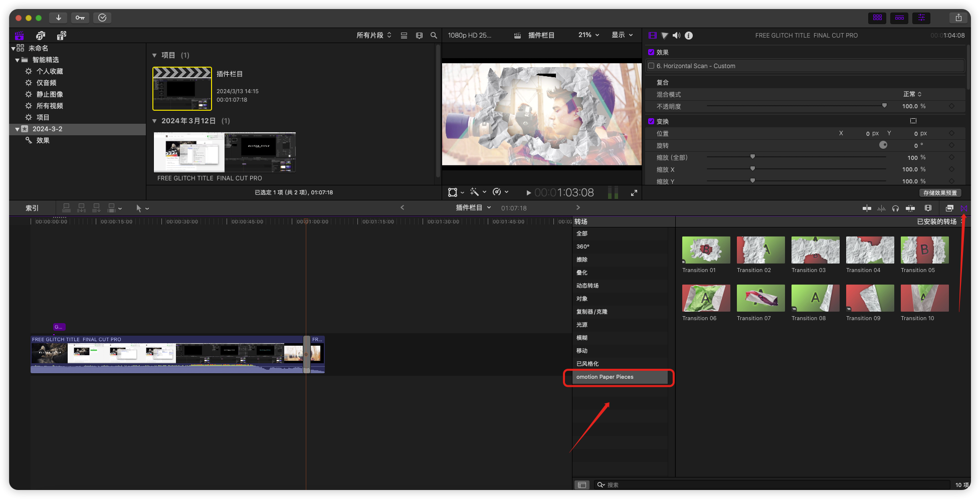Toggle timeline skimming icon
The height and width of the screenshot is (499, 980).
[x=867, y=208]
